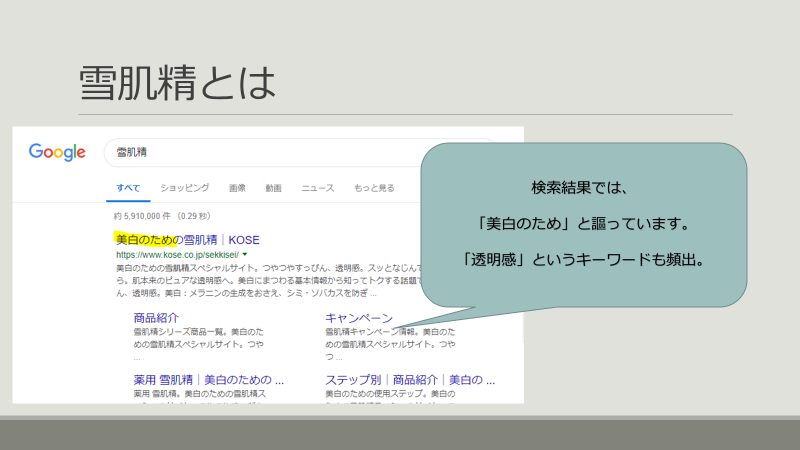Expand the arrow beside kose.co.jp URL

(x=245, y=255)
